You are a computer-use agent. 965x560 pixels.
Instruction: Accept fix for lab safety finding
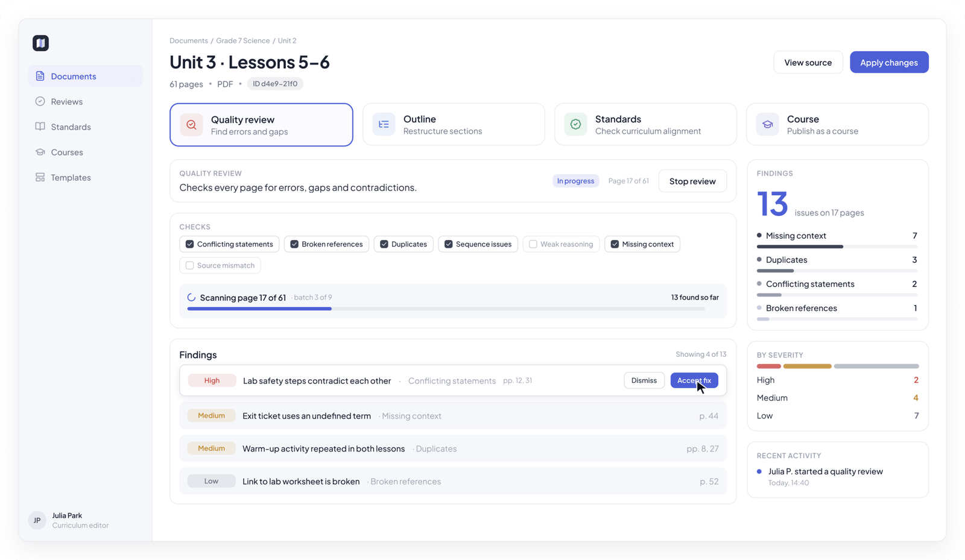694,380
